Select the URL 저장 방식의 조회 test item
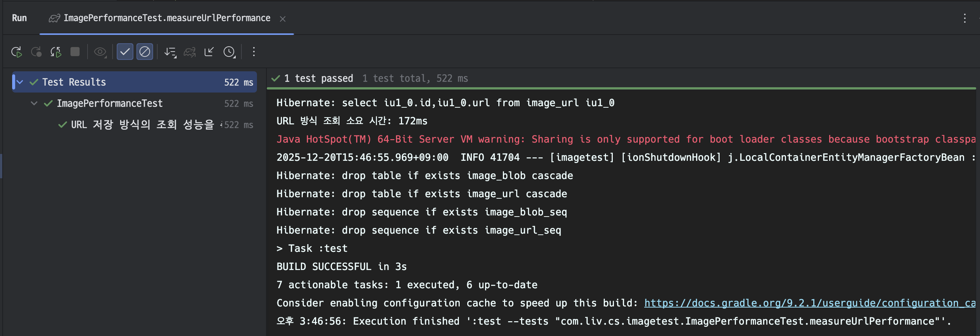Image resolution: width=980 pixels, height=336 pixels. (142, 125)
